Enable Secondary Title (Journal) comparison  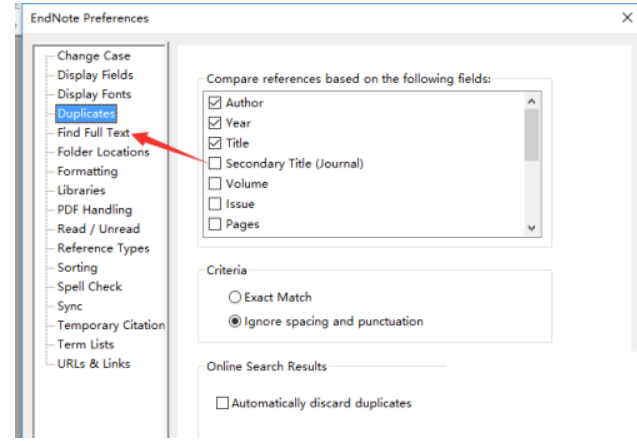click(x=215, y=163)
